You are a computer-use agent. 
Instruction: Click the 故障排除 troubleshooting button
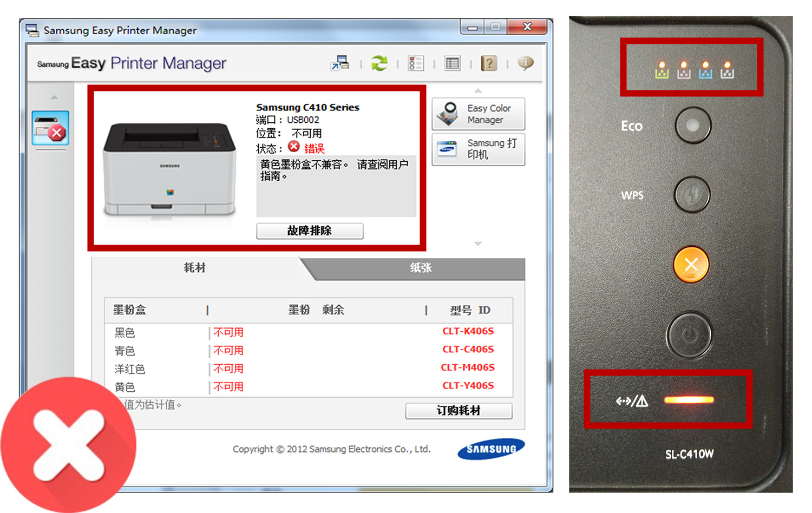tap(310, 231)
